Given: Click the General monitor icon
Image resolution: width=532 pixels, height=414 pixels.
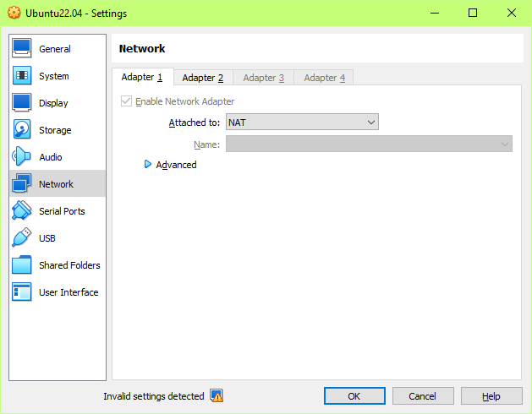Looking at the screenshot, I should [x=22, y=48].
